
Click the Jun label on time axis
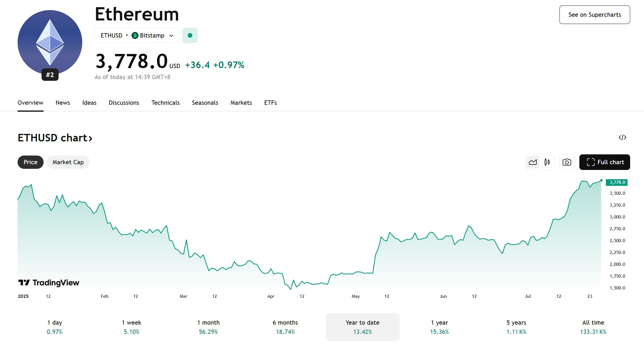coord(443,296)
